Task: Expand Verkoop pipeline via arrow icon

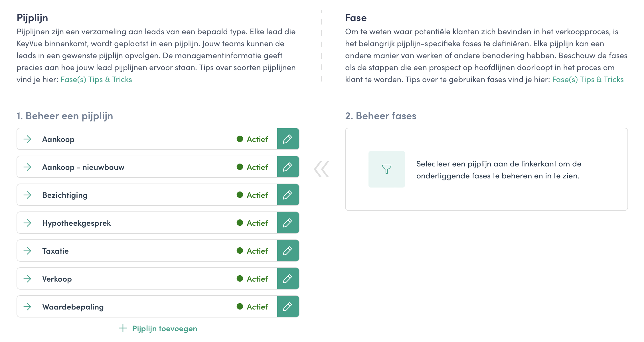Action: [27, 279]
